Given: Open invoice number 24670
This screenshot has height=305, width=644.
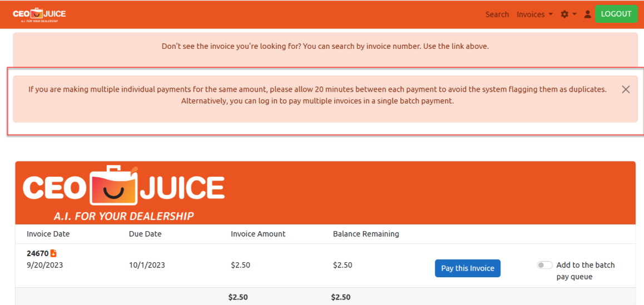Looking at the screenshot, I should [38, 253].
